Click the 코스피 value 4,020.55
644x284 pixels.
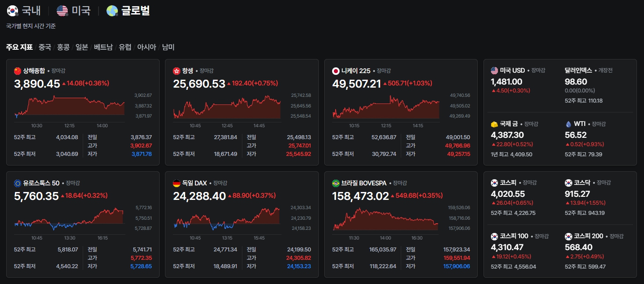[508, 194]
